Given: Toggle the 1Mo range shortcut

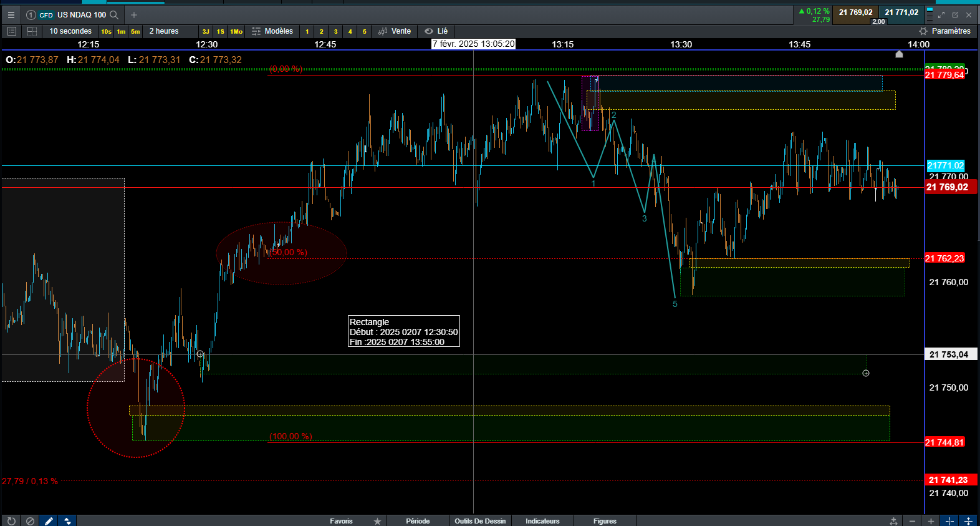Looking at the screenshot, I should point(236,31).
